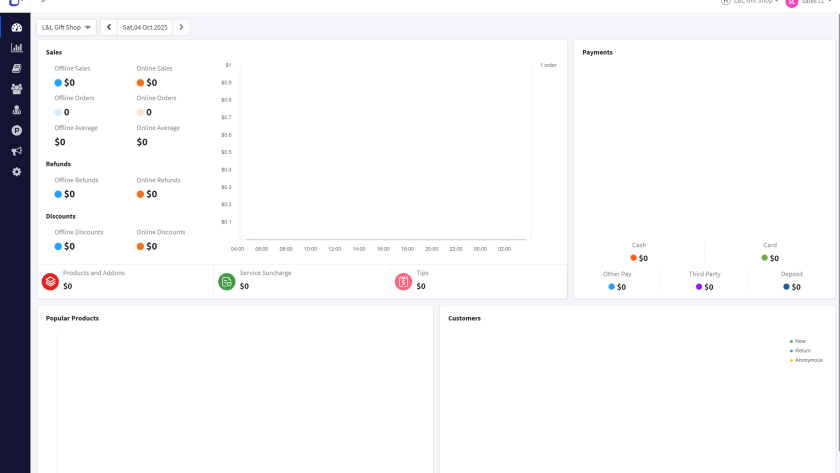Click the book Menu icon in sidebar
Image resolution: width=840 pixels, height=473 pixels.
tap(16, 69)
